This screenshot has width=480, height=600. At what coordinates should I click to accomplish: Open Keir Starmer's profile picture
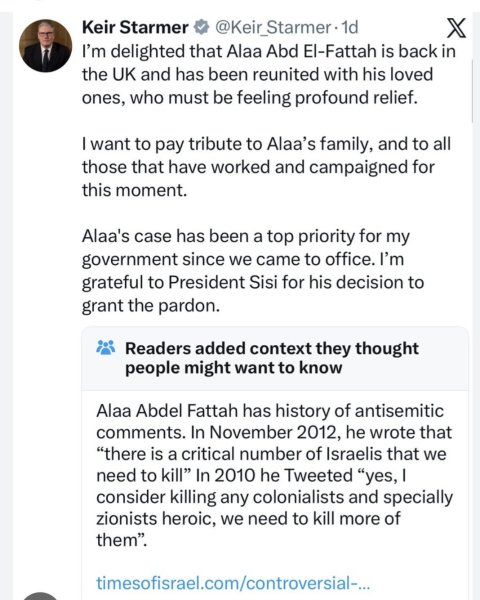pos(46,46)
